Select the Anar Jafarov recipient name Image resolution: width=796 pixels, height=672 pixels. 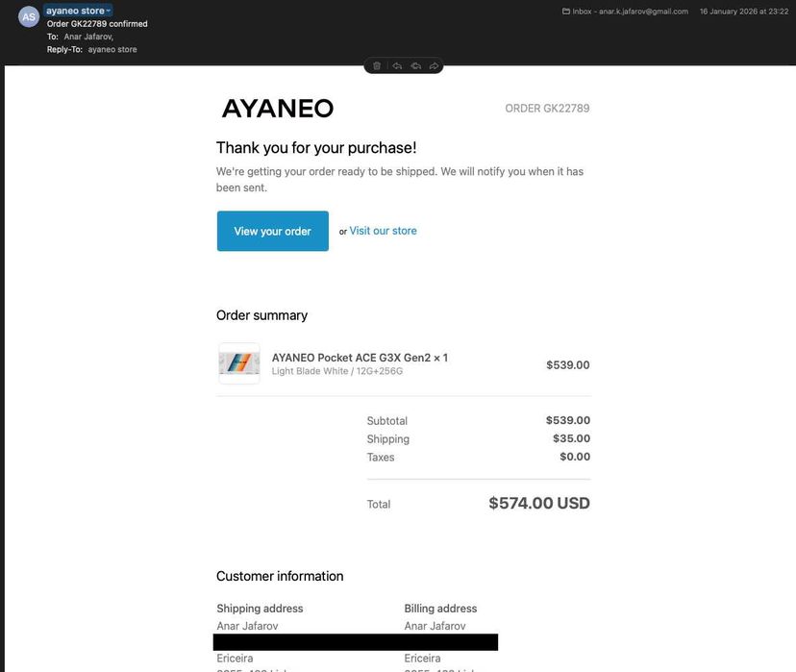pyautogui.click(x=88, y=37)
